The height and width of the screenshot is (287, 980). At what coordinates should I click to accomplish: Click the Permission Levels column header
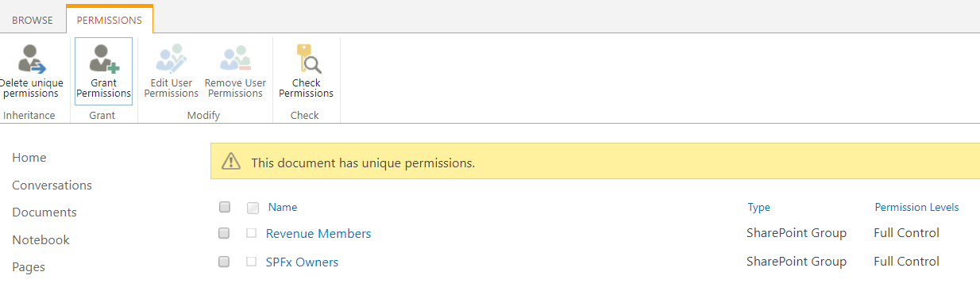pos(916,208)
